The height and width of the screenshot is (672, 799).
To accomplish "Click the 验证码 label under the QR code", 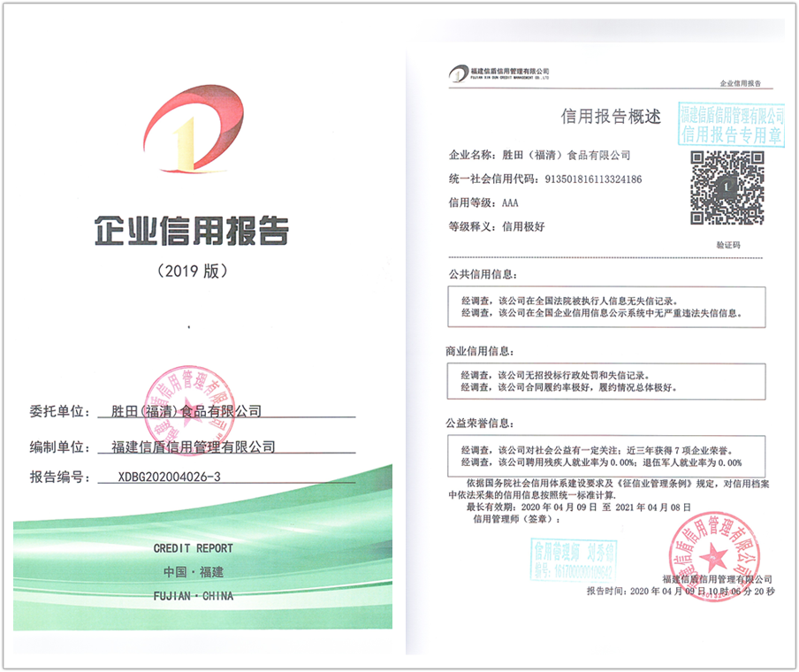I will point(728,245).
